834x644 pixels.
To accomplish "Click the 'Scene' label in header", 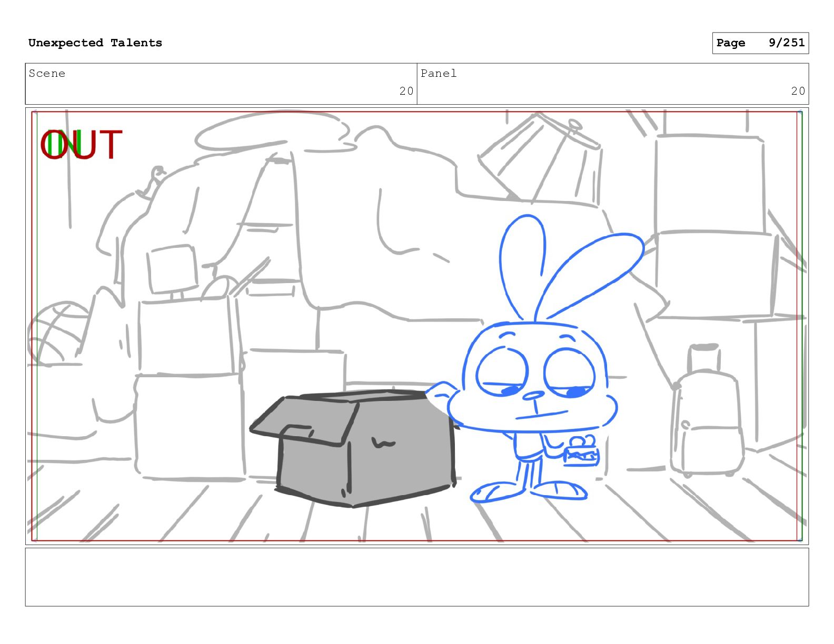I will (47, 74).
